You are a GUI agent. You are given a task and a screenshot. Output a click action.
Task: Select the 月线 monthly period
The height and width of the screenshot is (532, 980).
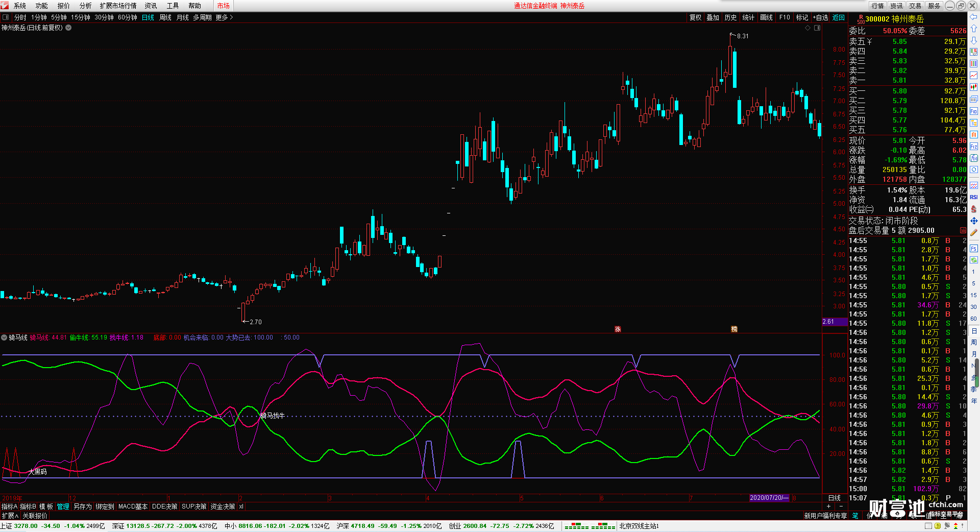183,17
